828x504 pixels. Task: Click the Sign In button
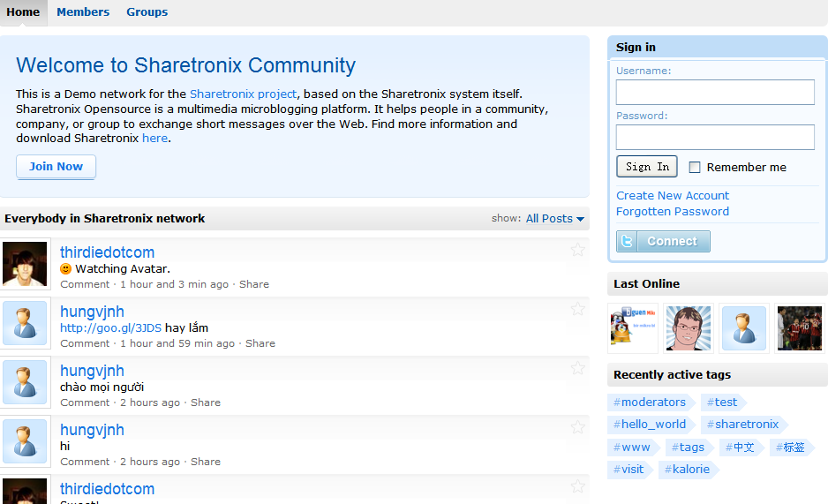tap(647, 167)
